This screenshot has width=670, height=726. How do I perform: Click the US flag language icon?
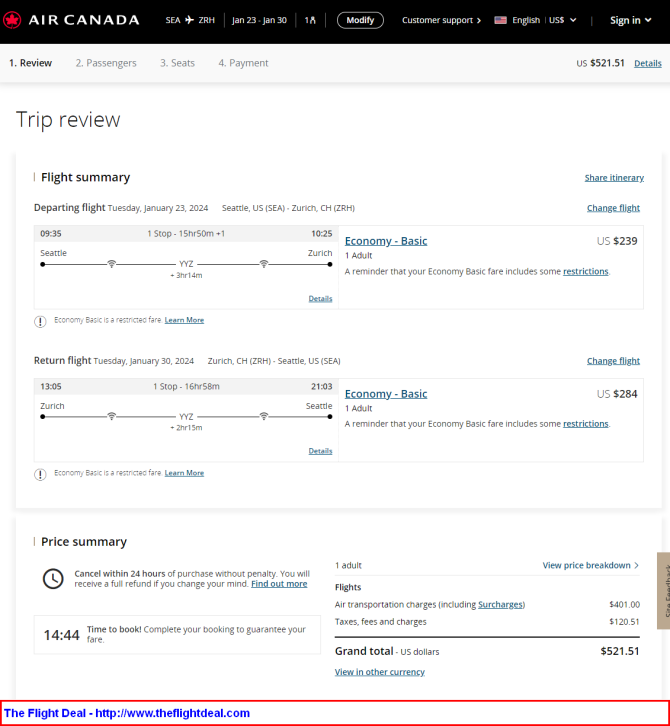pyautogui.click(x=500, y=20)
